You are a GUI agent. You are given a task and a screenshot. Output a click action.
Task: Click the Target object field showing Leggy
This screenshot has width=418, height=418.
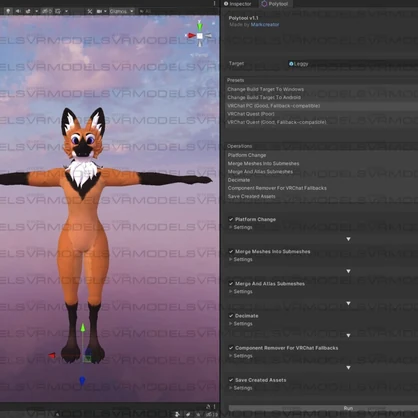[353, 64]
